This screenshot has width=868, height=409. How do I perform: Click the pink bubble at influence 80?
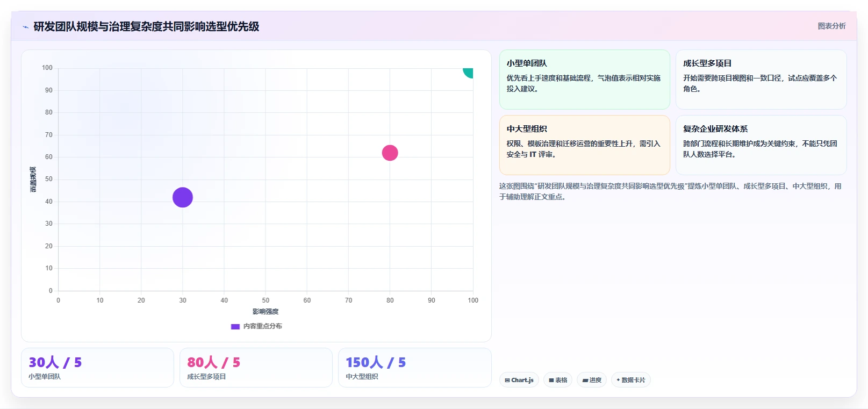point(390,153)
